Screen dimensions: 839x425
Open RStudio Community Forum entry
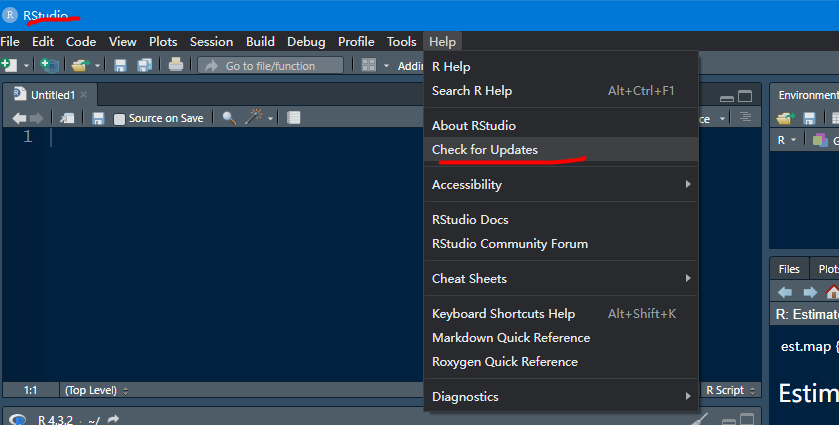[561, 244]
